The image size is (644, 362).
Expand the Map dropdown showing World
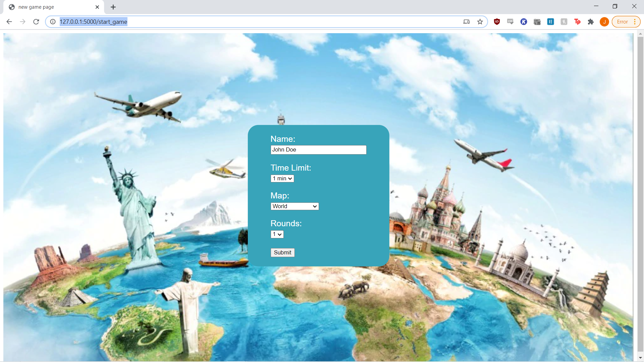(294, 206)
